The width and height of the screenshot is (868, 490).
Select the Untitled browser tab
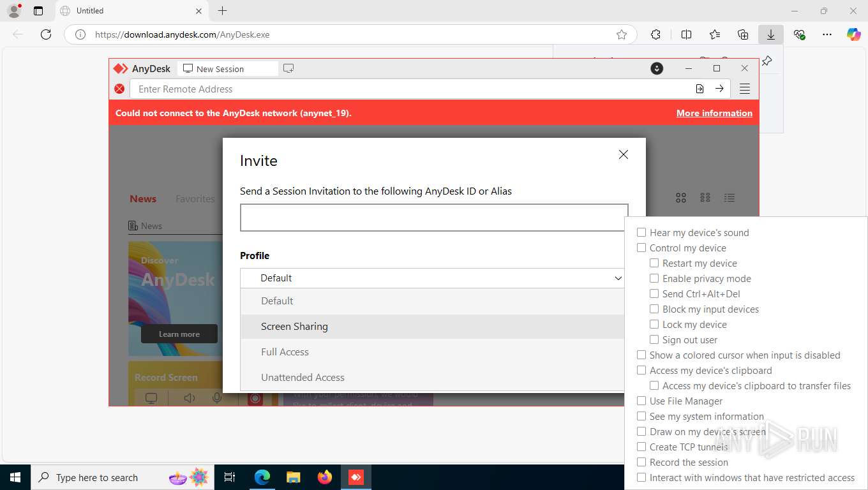coord(131,11)
